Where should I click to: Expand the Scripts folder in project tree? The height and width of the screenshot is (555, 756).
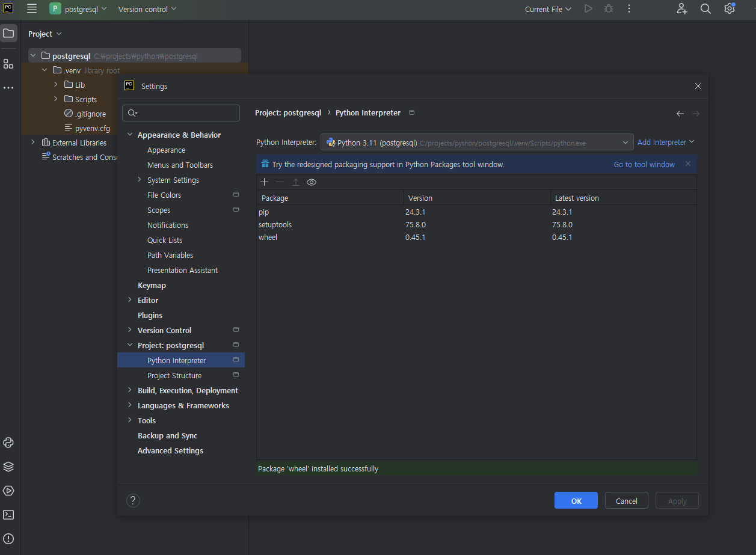coord(56,99)
